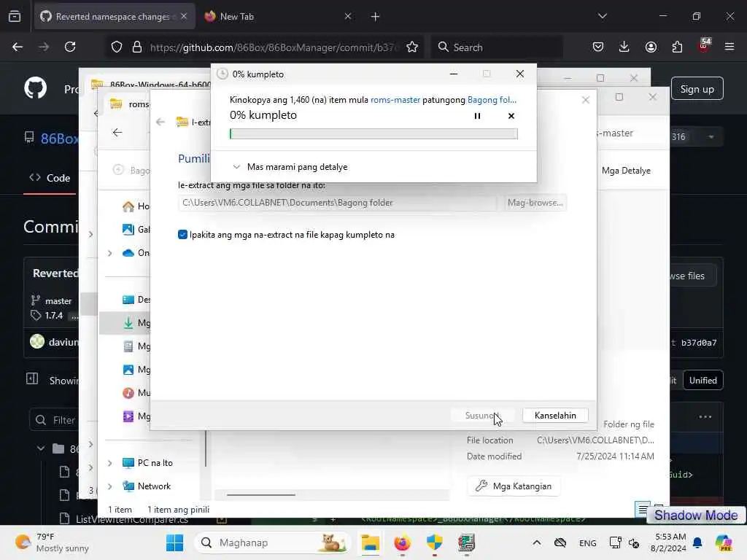Select the Documents folder icon
Image resolution: width=747 pixels, height=560 pixels.
128,346
